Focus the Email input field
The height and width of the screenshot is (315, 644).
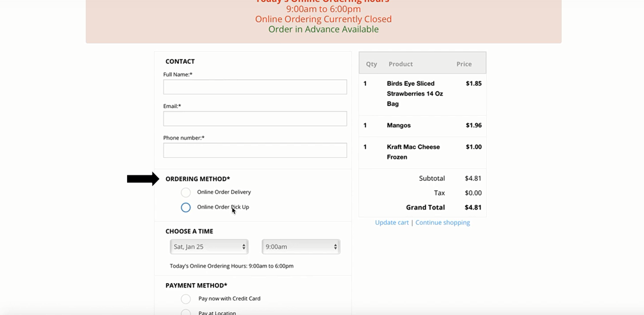pos(255,119)
